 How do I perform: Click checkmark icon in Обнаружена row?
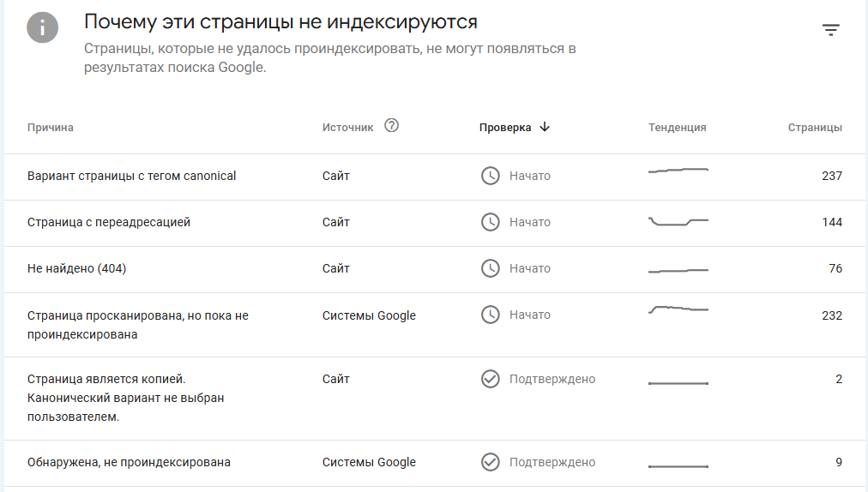pyautogui.click(x=490, y=462)
